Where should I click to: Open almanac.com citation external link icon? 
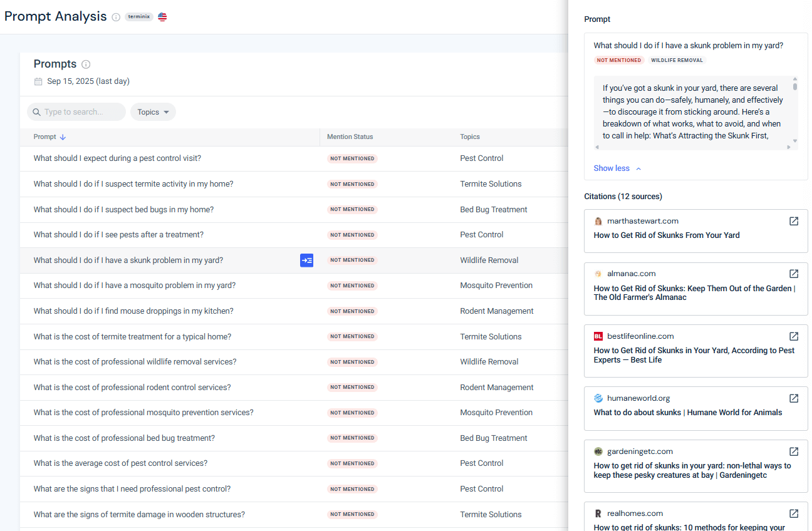[x=794, y=274]
